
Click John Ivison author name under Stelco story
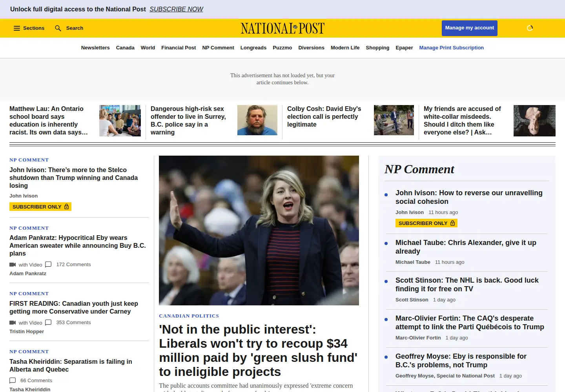(24, 196)
